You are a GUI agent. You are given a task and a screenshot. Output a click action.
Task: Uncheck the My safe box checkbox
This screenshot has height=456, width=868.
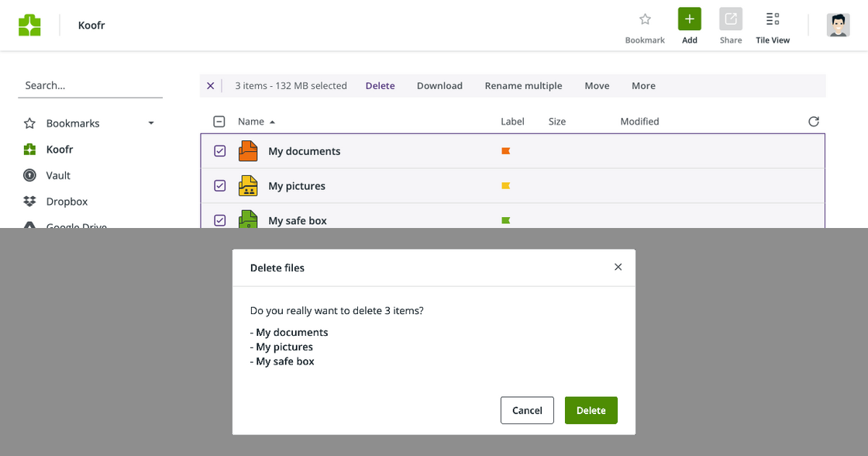point(220,220)
